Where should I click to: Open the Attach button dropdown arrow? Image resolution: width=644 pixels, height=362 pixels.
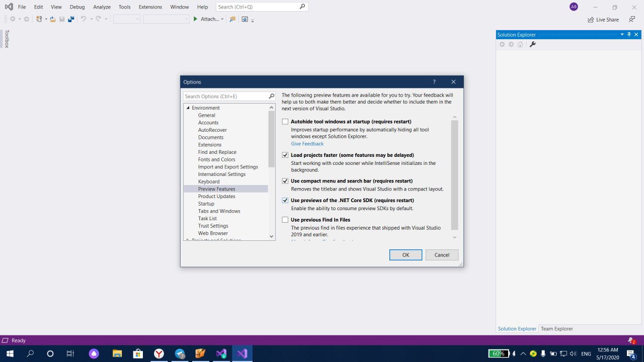click(222, 19)
